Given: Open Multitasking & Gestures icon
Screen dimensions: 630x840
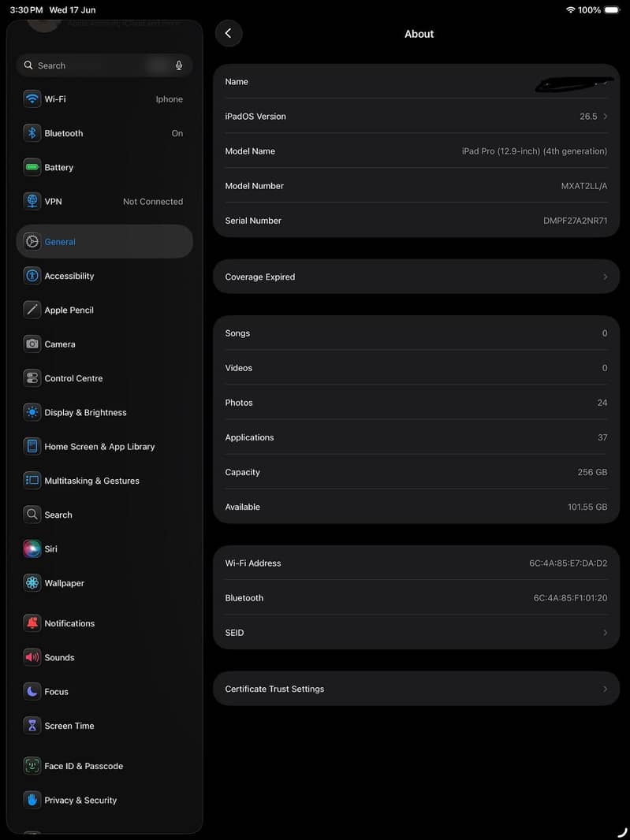Looking at the screenshot, I should pyautogui.click(x=32, y=481).
